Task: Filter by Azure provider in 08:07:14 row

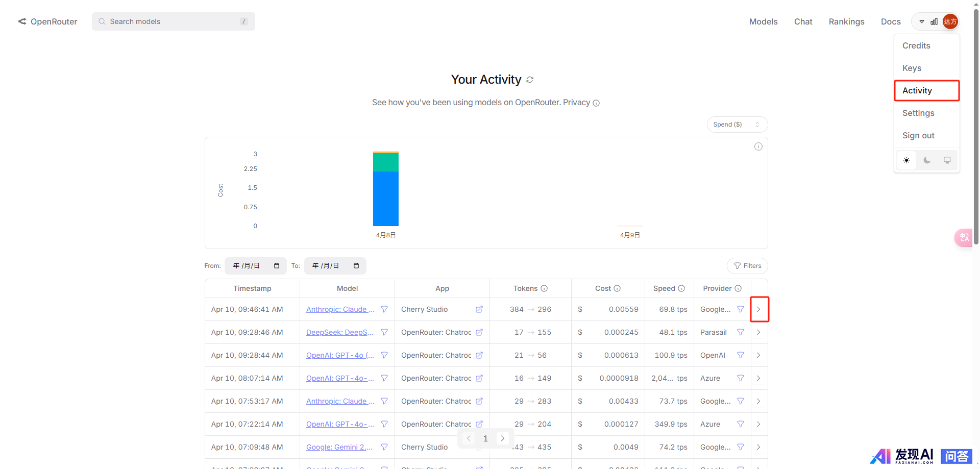Action: (x=741, y=378)
